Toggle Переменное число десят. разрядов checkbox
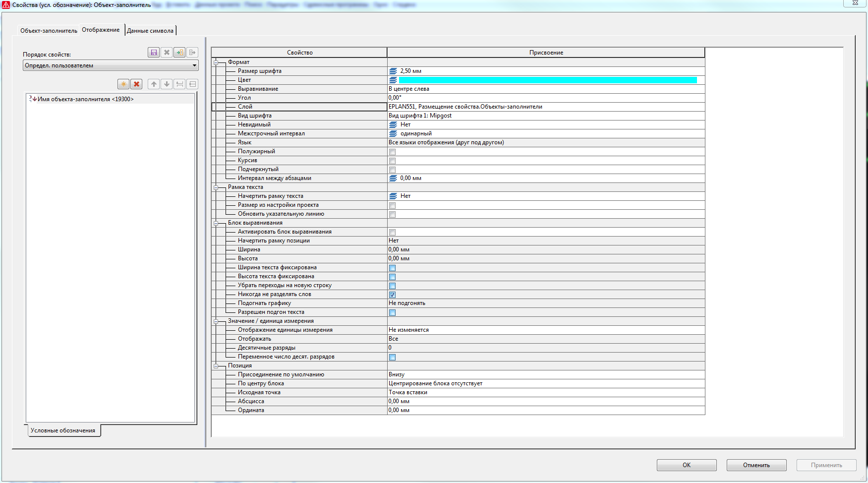 [x=392, y=357]
